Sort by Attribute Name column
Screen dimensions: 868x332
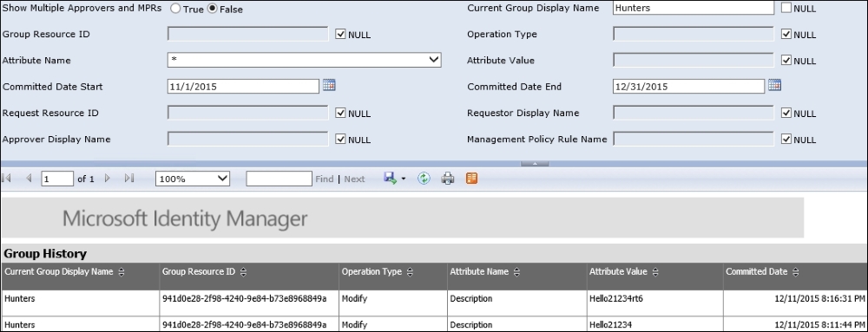click(516, 272)
